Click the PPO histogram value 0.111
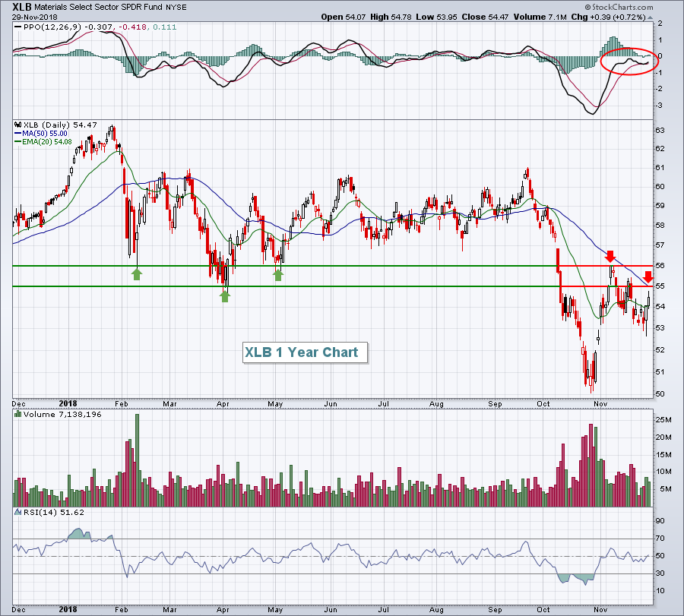 164,27
